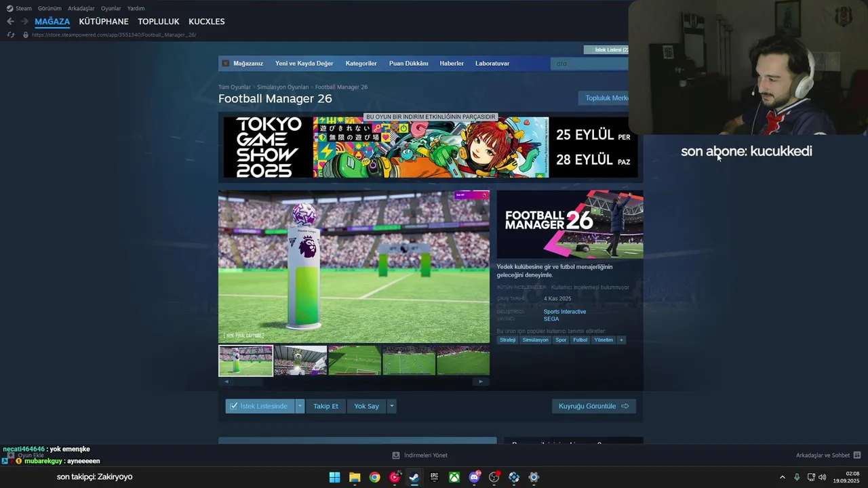The height and width of the screenshot is (488, 868).
Task: Open the Yardım menu
Action: pyautogui.click(x=136, y=9)
